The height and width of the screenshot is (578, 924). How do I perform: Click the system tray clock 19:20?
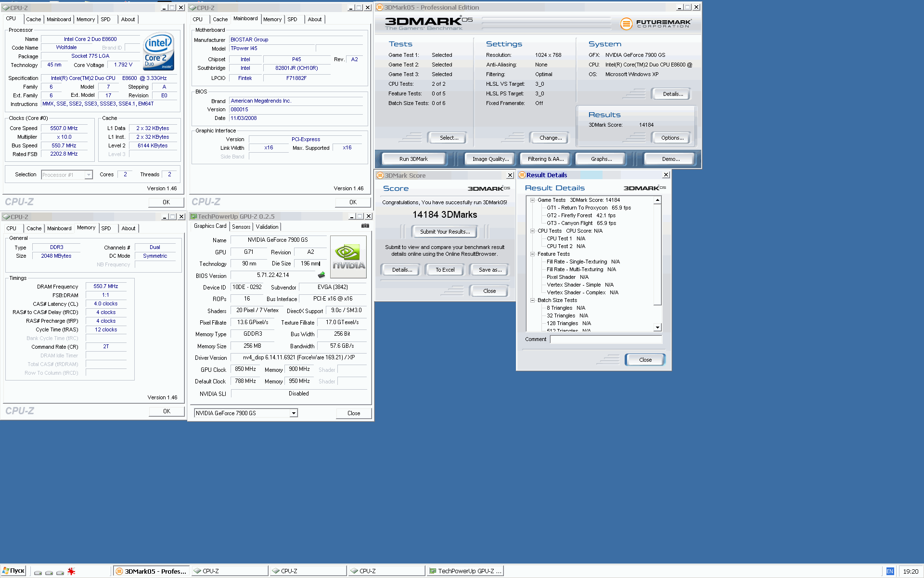point(911,571)
